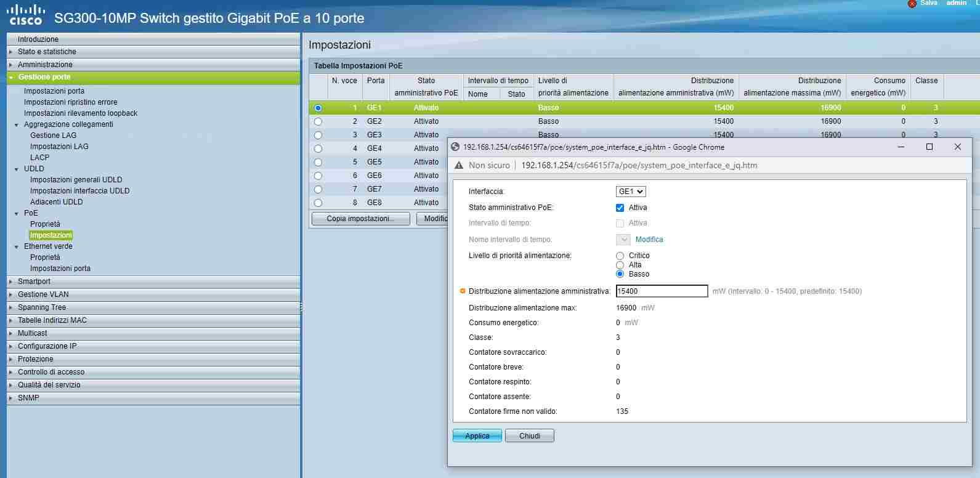This screenshot has width=980, height=478.
Task: Expand Spanning Tree menu
Action: (153, 307)
